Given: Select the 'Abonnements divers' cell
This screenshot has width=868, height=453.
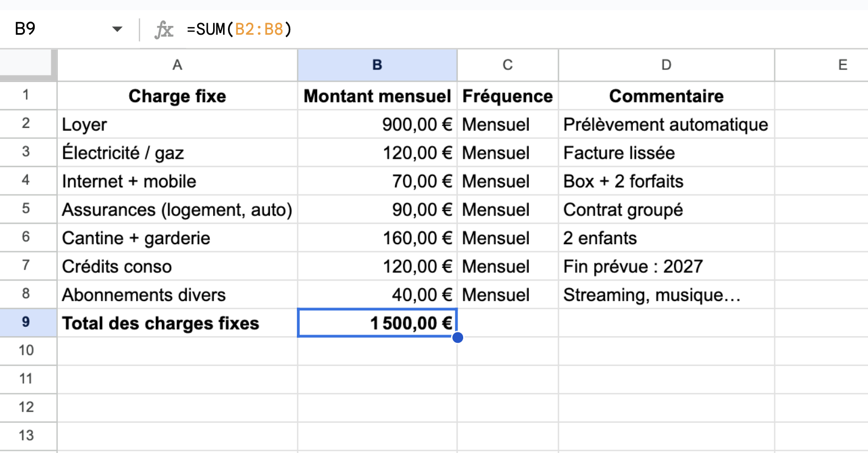Looking at the screenshot, I should 177,294.
